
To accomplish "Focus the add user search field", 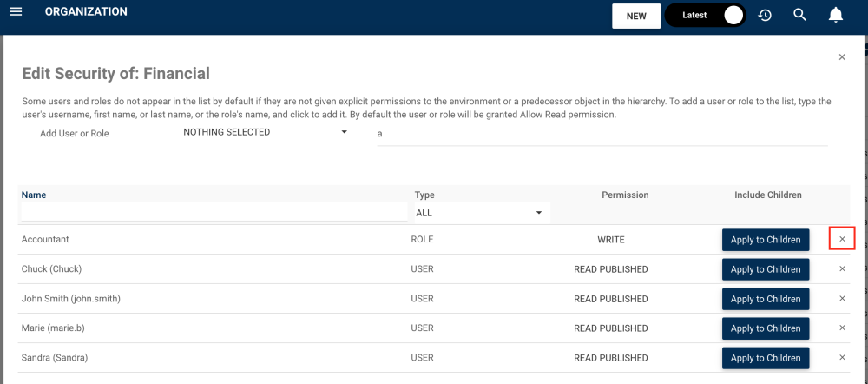I will [601, 134].
